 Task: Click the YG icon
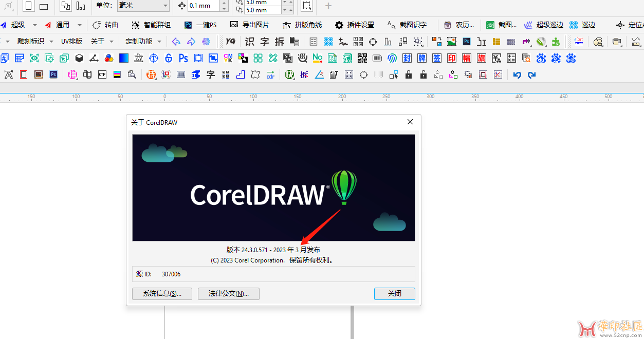(231, 42)
